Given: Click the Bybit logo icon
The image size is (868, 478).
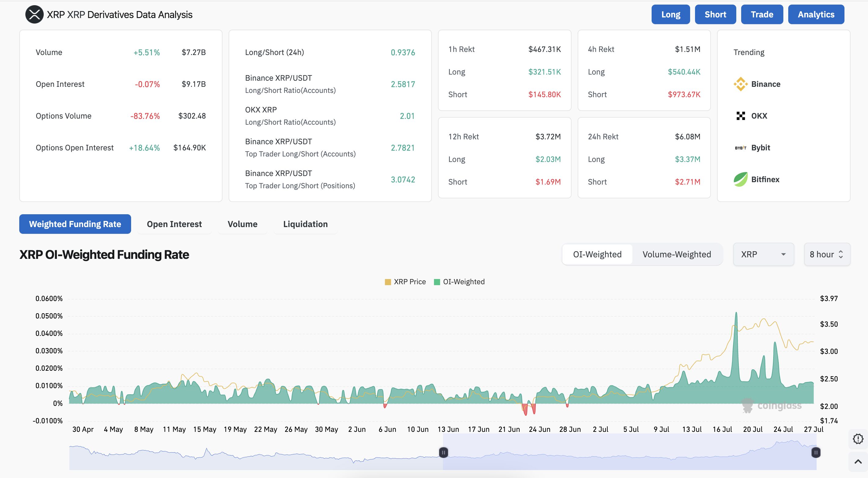Looking at the screenshot, I should point(740,148).
